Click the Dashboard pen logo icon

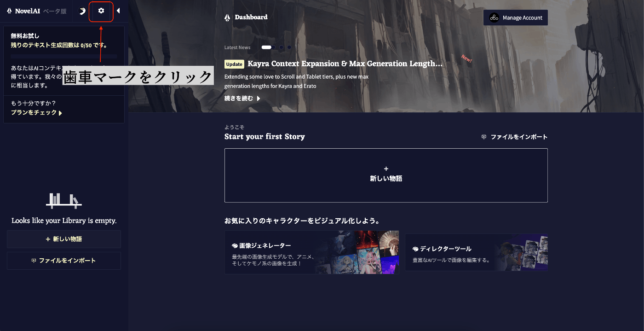point(227,17)
